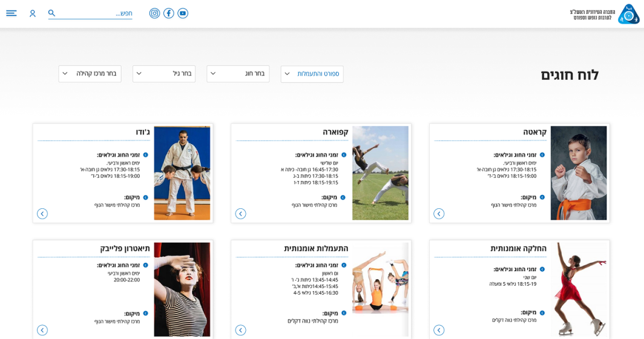
Task: Open the YouTube channel icon
Action: (183, 13)
